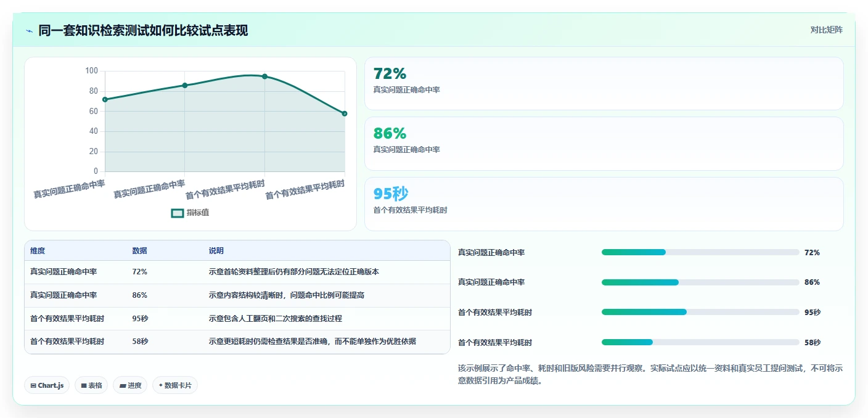
Task: Click the progress bar showing 86%
Action: (x=700, y=282)
